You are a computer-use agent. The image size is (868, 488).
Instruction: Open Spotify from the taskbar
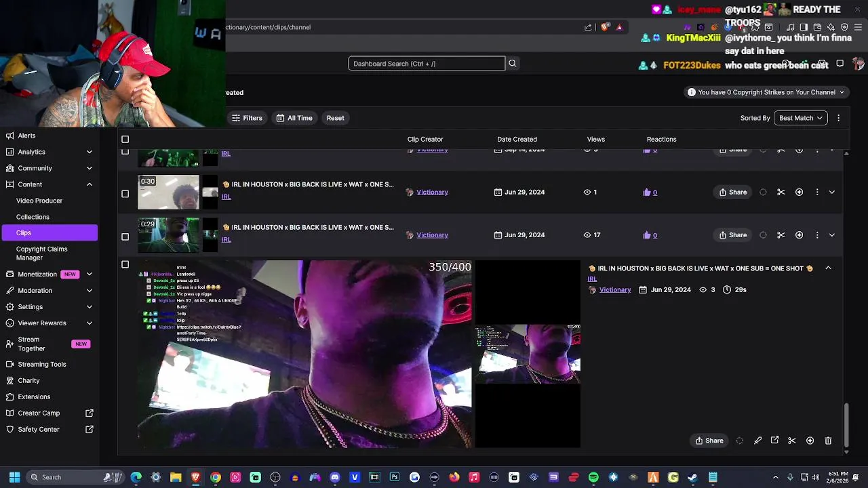point(593,477)
